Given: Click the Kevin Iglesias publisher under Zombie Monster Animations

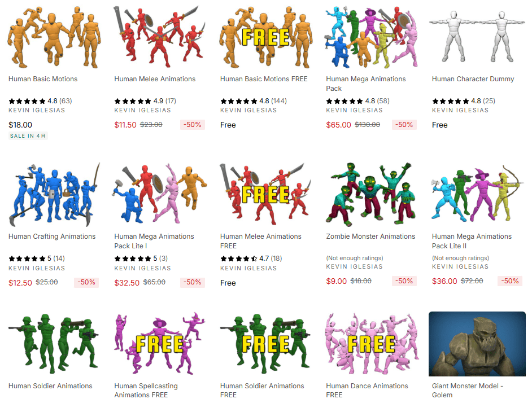Looking at the screenshot, I should pyautogui.click(x=354, y=266).
